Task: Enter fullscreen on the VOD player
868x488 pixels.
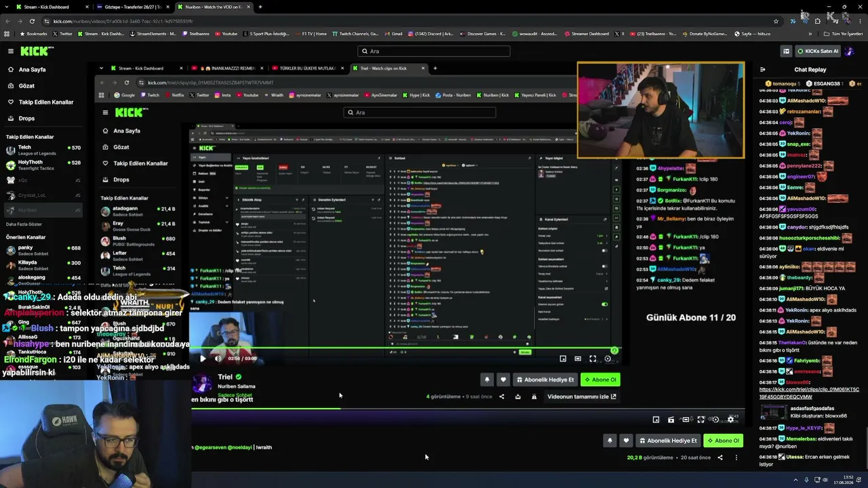Action: (701, 420)
